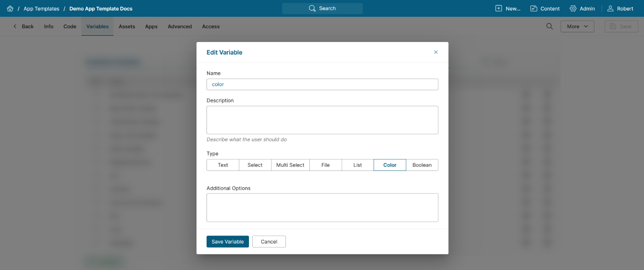Click the Cancel button
644x270 pixels.
pos(269,241)
